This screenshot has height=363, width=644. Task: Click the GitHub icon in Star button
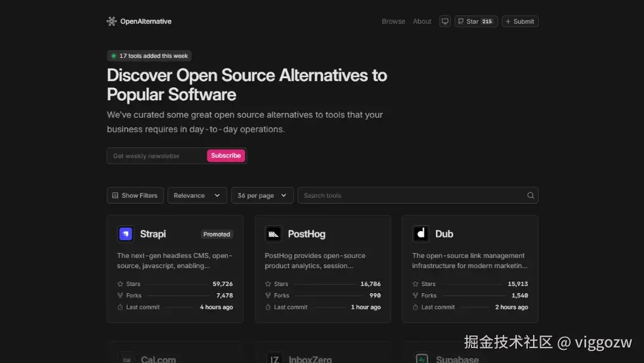point(461,21)
